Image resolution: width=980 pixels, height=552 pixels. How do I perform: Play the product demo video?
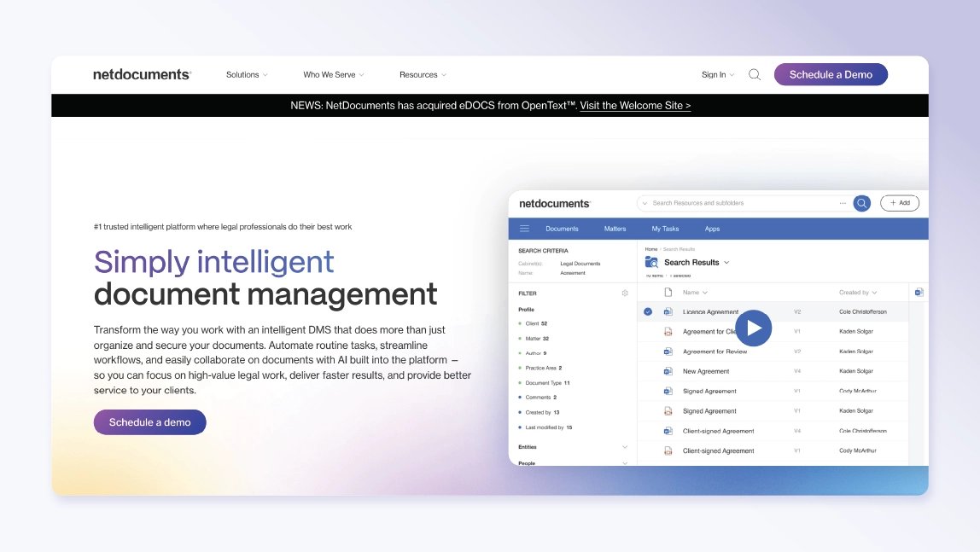[x=754, y=328]
